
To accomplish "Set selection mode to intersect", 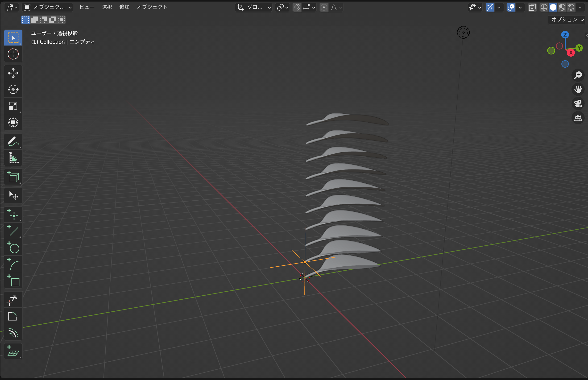I will pos(61,20).
